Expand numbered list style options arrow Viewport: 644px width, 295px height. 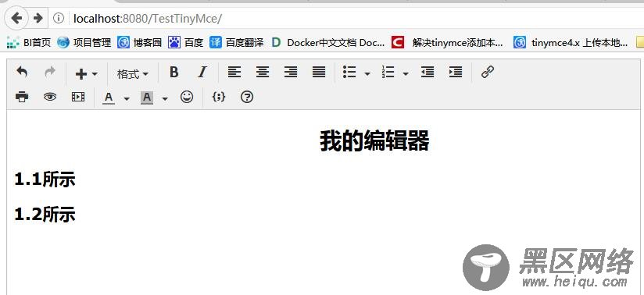(406, 74)
